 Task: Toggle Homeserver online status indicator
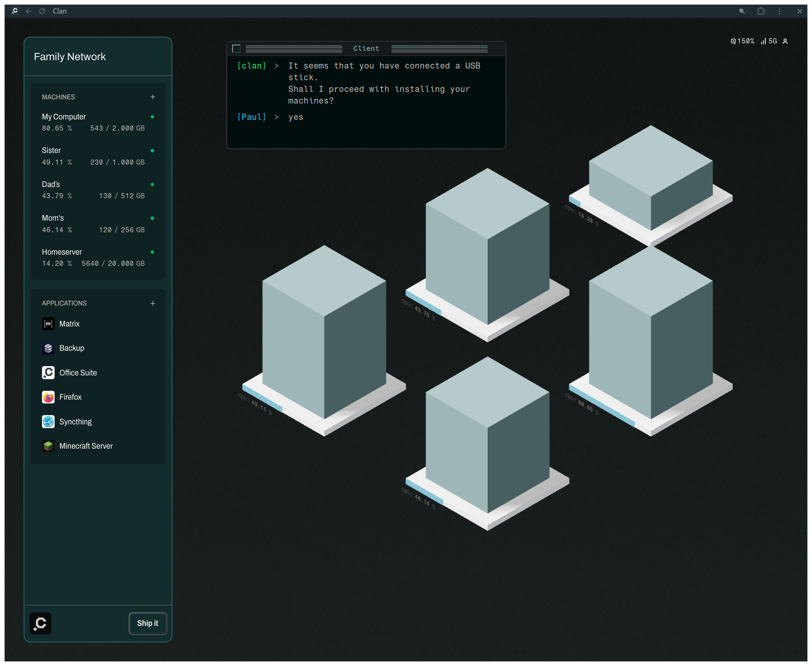[x=152, y=252]
